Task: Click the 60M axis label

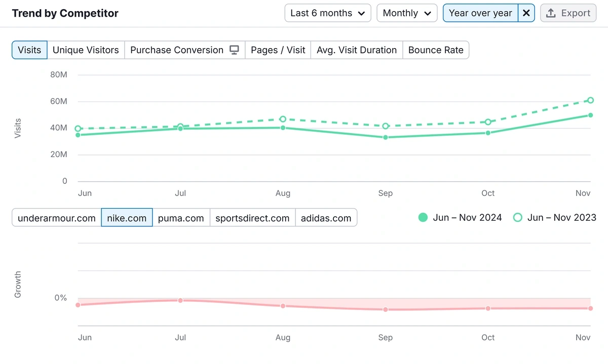Action: (x=59, y=102)
